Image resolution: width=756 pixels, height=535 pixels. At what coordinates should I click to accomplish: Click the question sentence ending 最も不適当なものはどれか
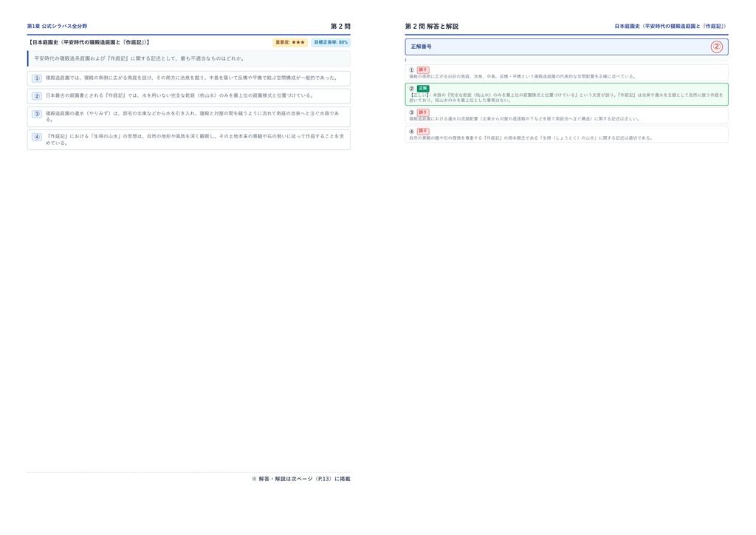tap(140, 58)
